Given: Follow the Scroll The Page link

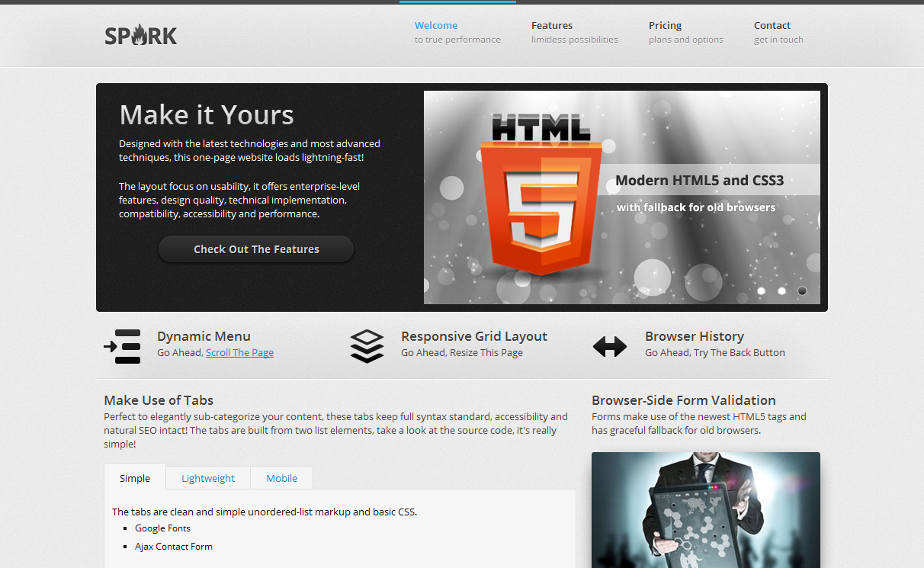Looking at the screenshot, I should pos(239,353).
